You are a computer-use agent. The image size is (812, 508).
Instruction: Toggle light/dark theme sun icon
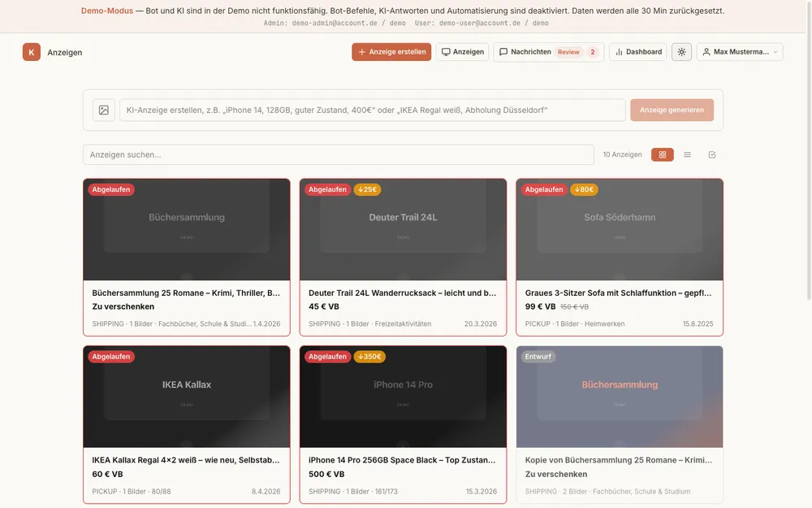pos(681,52)
